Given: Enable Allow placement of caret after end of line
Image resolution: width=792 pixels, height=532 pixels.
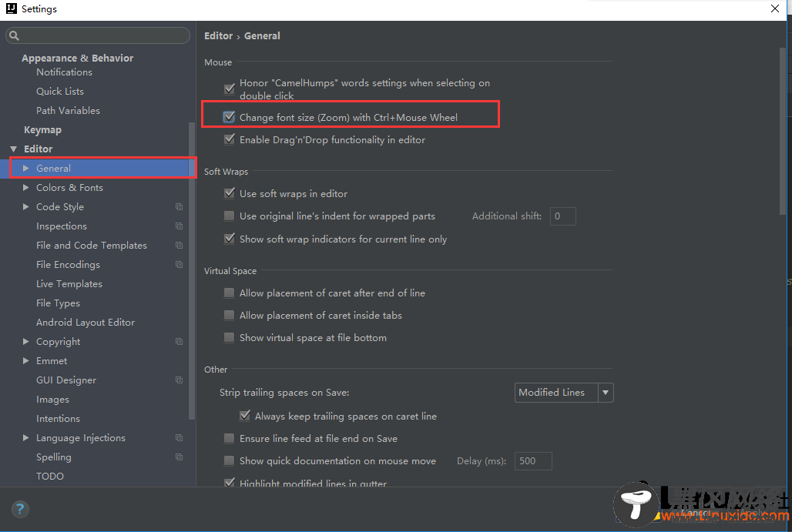Looking at the screenshot, I should pyautogui.click(x=230, y=293).
